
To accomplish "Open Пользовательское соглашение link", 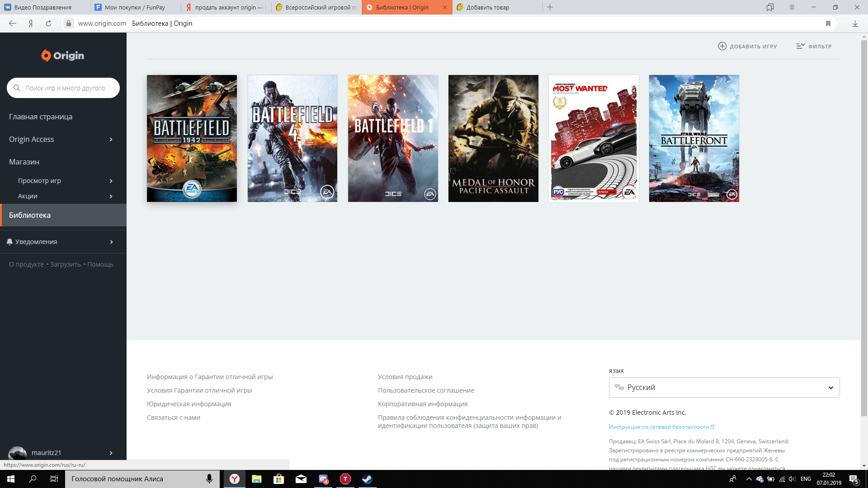I will click(426, 390).
